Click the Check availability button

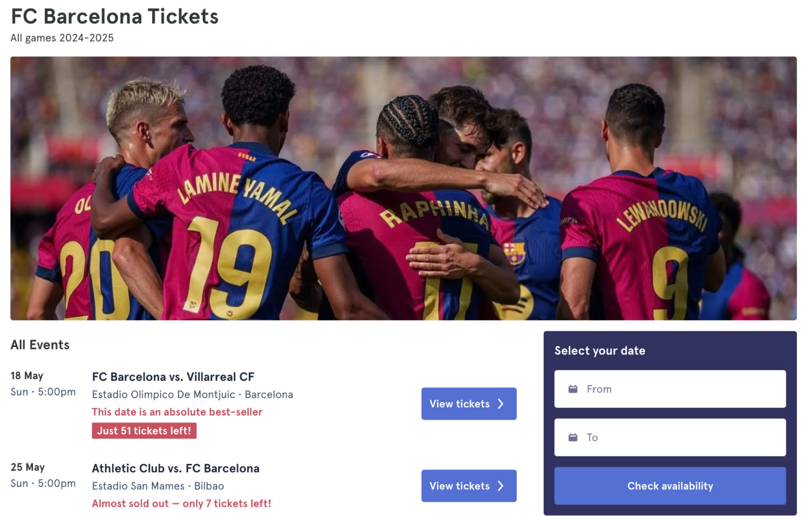[x=669, y=486]
